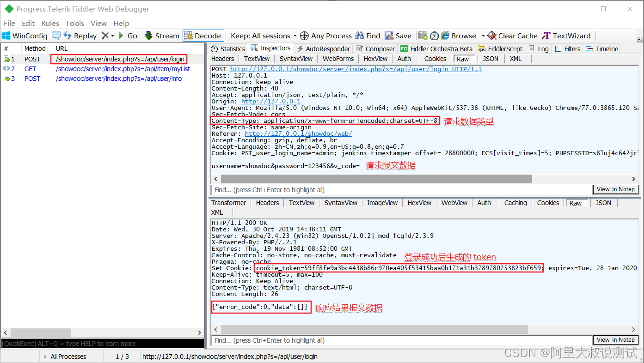The height and width of the screenshot is (363, 644).
Task: Select the /api/user/info session URL
Action: pos(119,79)
